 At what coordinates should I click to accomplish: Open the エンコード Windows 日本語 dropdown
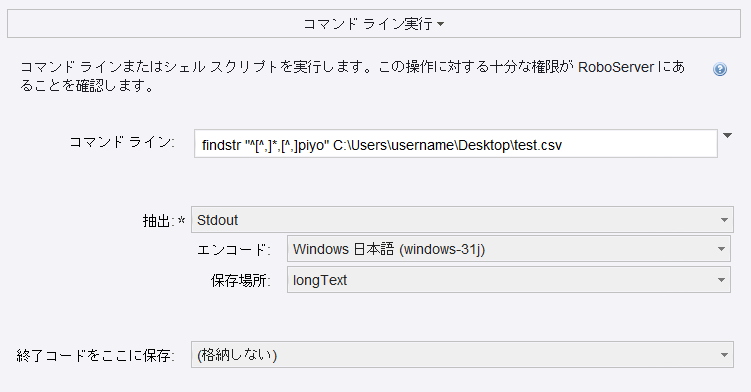pos(509,249)
